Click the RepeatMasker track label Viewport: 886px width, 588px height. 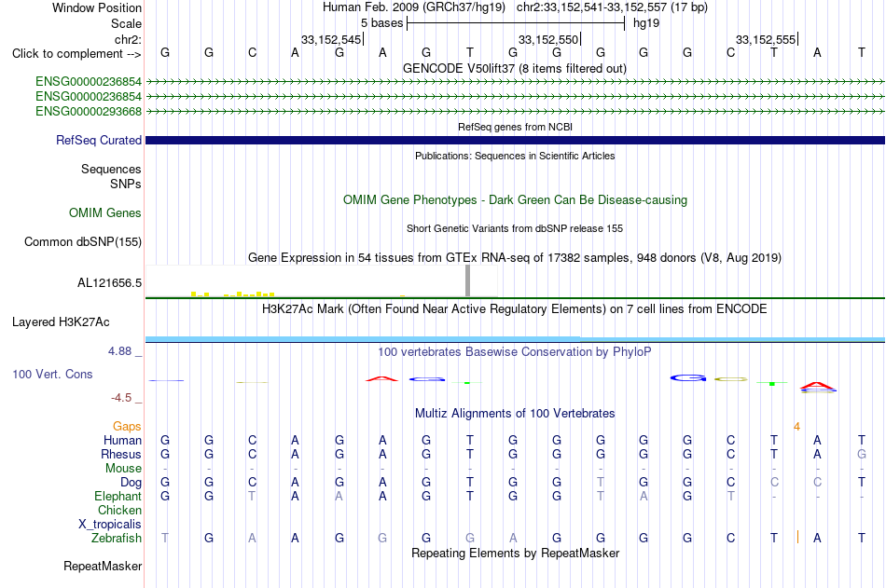click(103, 566)
